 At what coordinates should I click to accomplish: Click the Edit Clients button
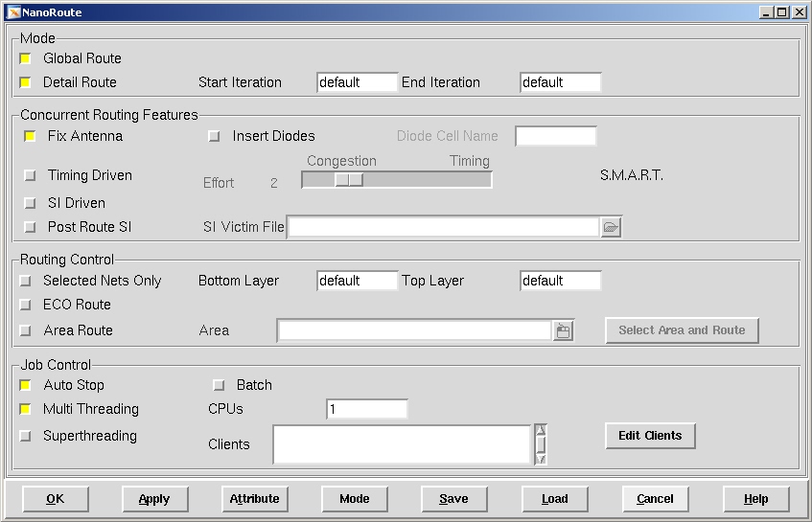(x=650, y=436)
